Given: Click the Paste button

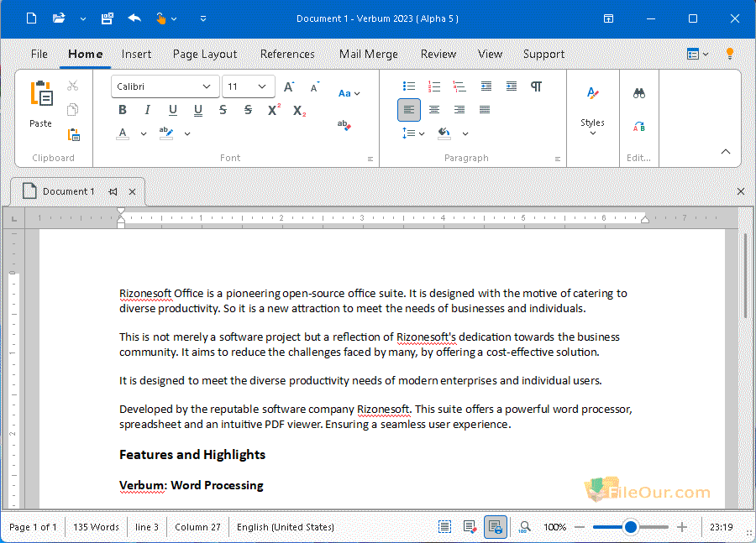Looking at the screenshot, I should (x=41, y=104).
